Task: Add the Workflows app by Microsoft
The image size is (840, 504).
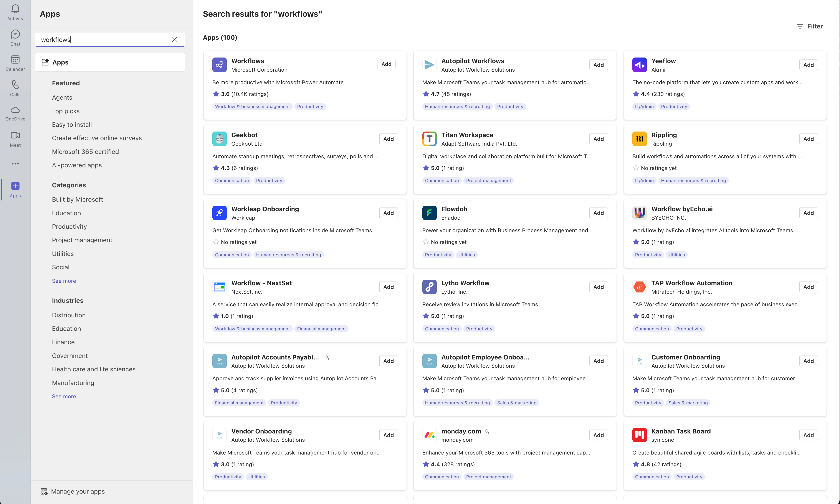Action: [x=386, y=64]
